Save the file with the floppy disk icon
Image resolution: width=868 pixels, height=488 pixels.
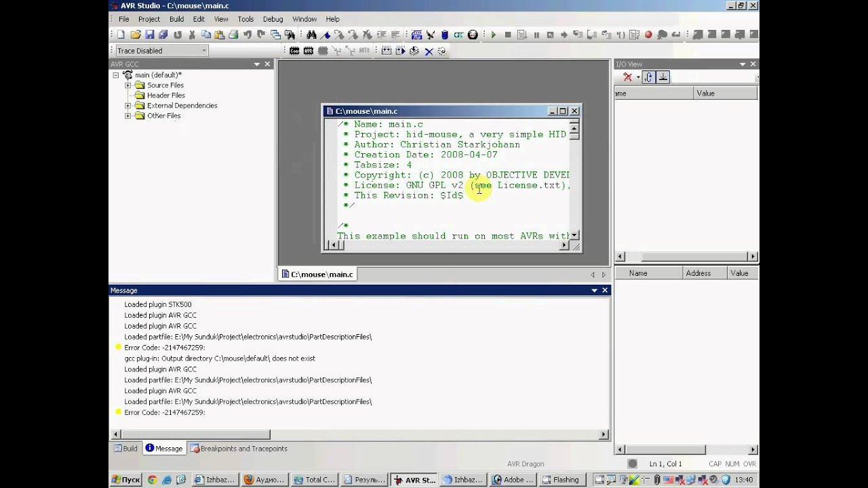[149, 35]
